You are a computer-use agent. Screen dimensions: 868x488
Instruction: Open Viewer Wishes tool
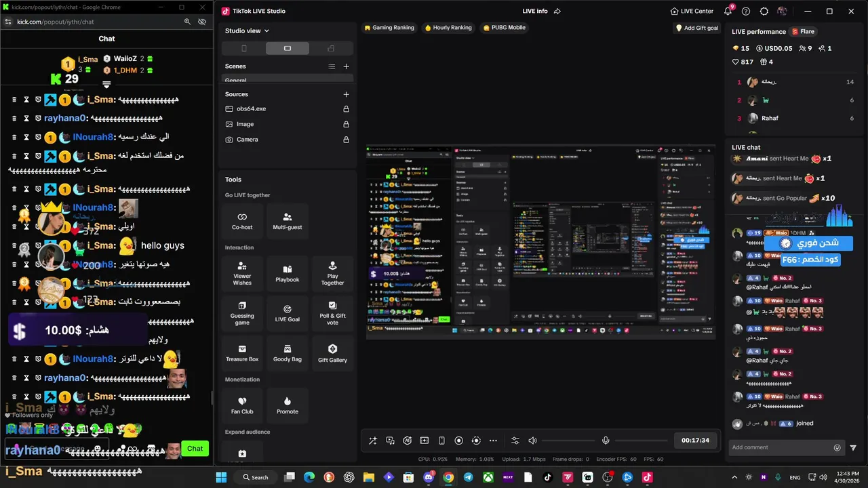tap(242, 274)
